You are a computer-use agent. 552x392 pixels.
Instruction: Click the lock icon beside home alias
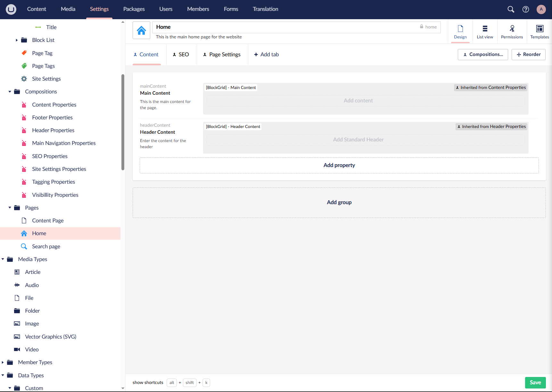click(x=422, y=27)
